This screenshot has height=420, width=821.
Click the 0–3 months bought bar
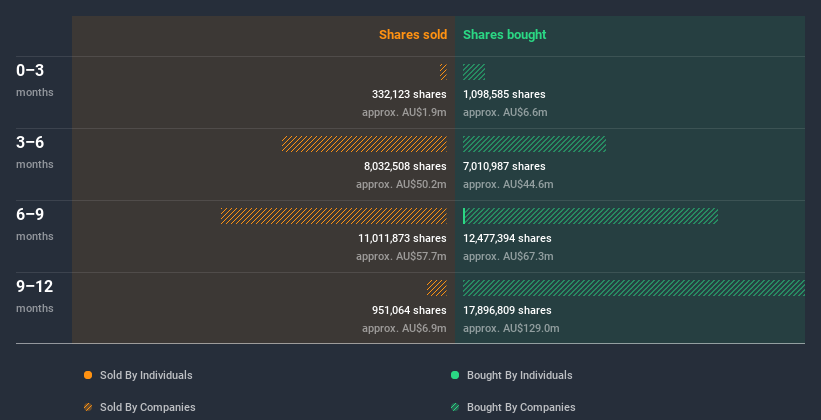pyautogui.click(x=474, y=72)
